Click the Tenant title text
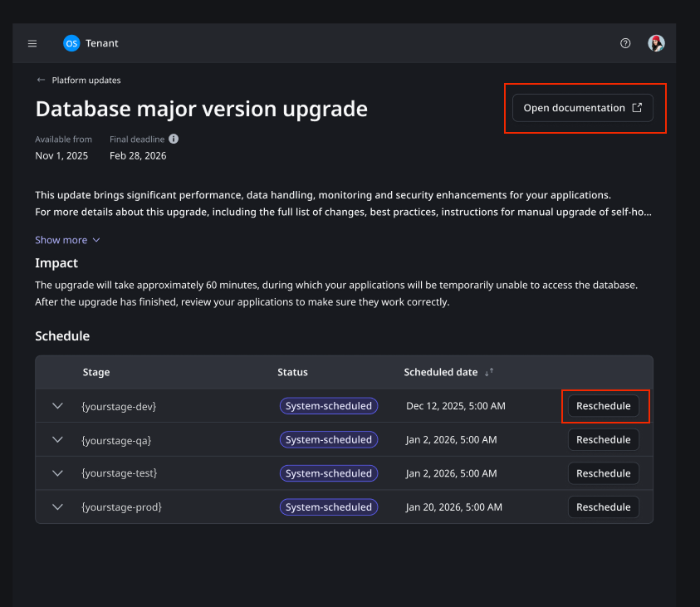700x607 pixels. (102, 43)
